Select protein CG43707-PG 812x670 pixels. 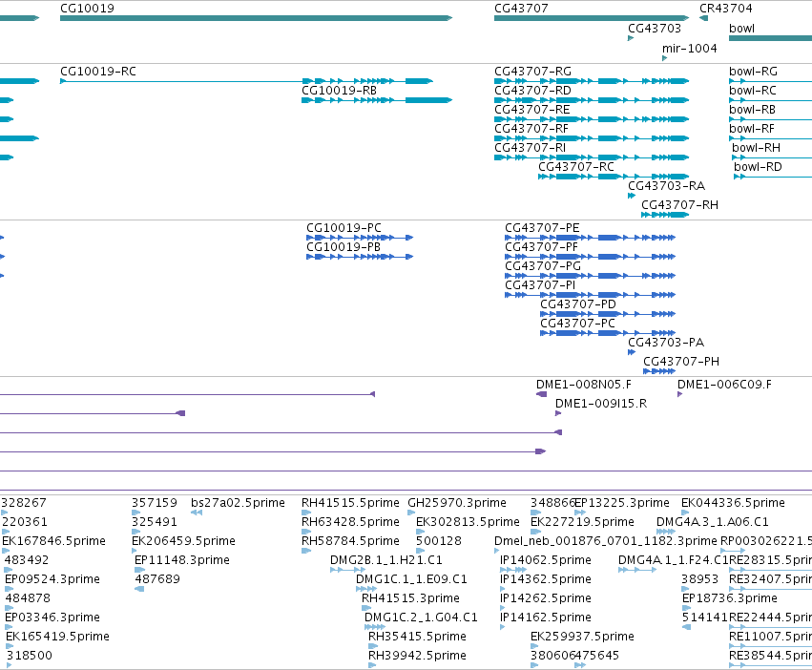(591, 276)
